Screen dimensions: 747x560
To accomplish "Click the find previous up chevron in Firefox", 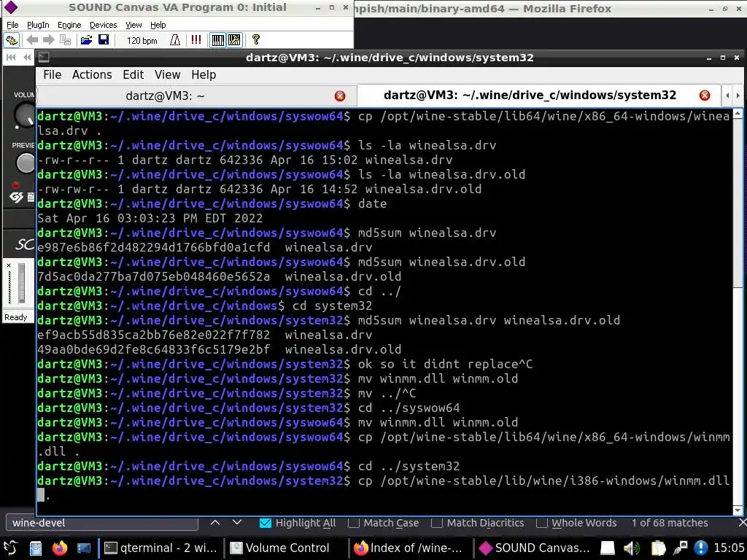I will (x=215, y=522).
